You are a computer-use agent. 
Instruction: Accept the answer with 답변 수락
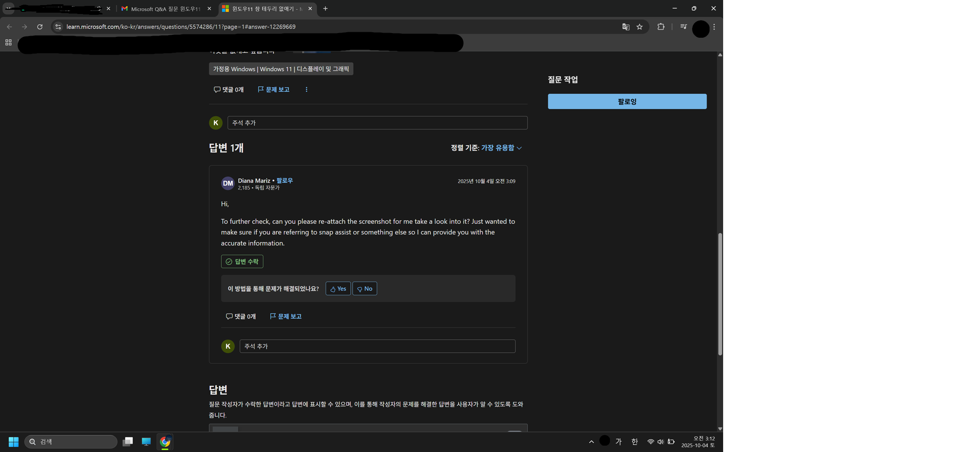point(242,261)
